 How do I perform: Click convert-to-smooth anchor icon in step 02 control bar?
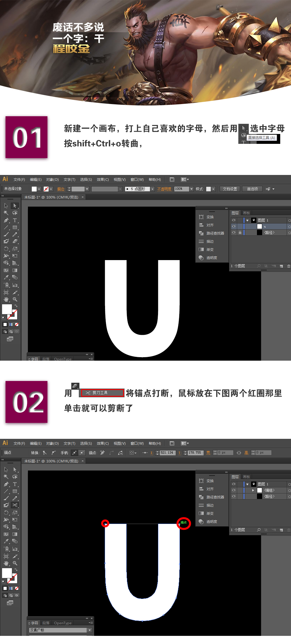54,452
